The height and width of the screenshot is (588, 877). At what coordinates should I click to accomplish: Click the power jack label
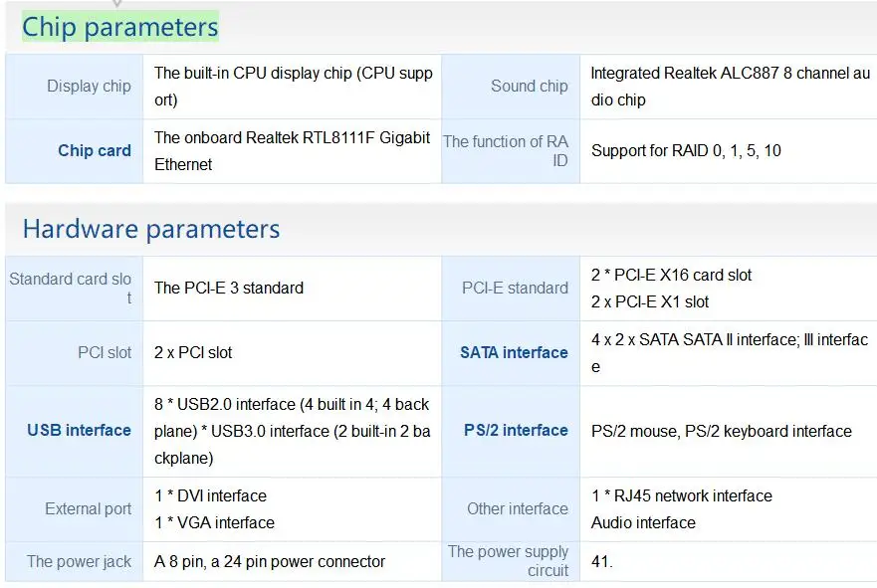click(x=79, y=562)
